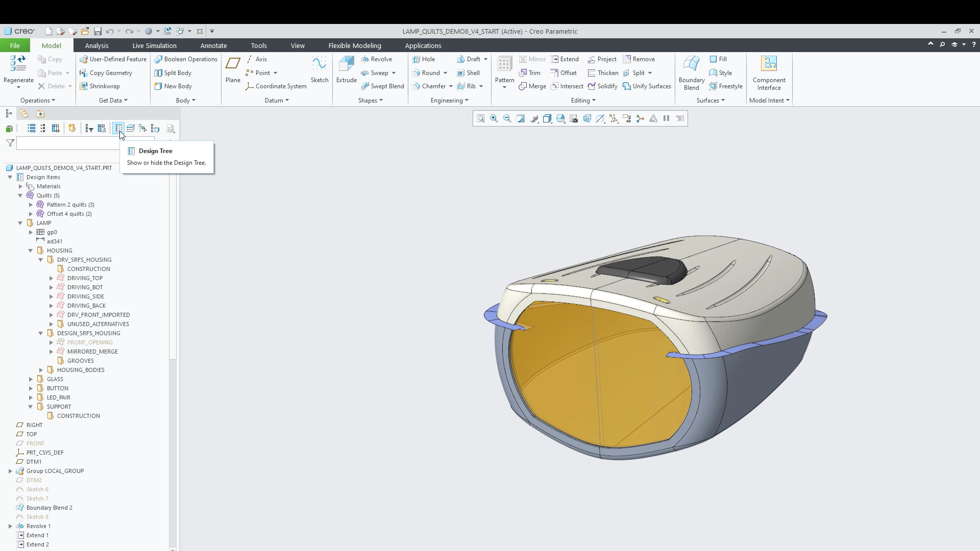Select MIRRORED_MERGE tree item
980x551 pixels.
pos(92,352)
